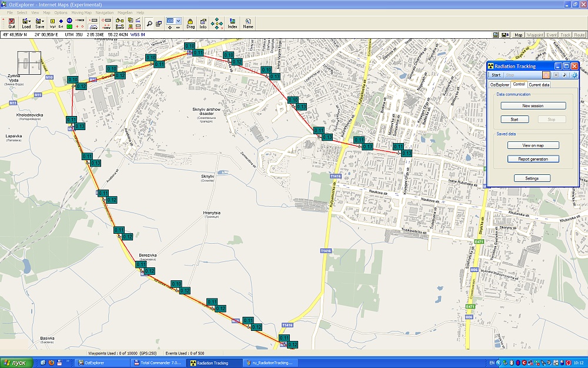The image size is (588, 368).
Task: Switch to the OziExplorer tab
Action: 499,85
